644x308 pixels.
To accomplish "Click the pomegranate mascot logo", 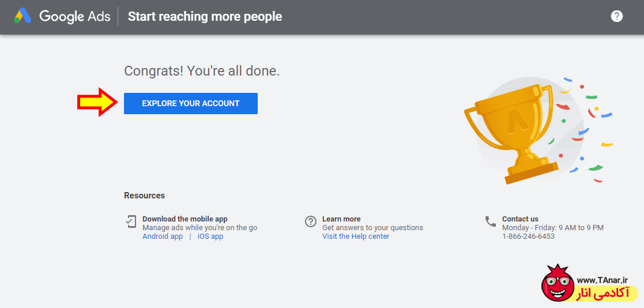I will coord(556,284).
